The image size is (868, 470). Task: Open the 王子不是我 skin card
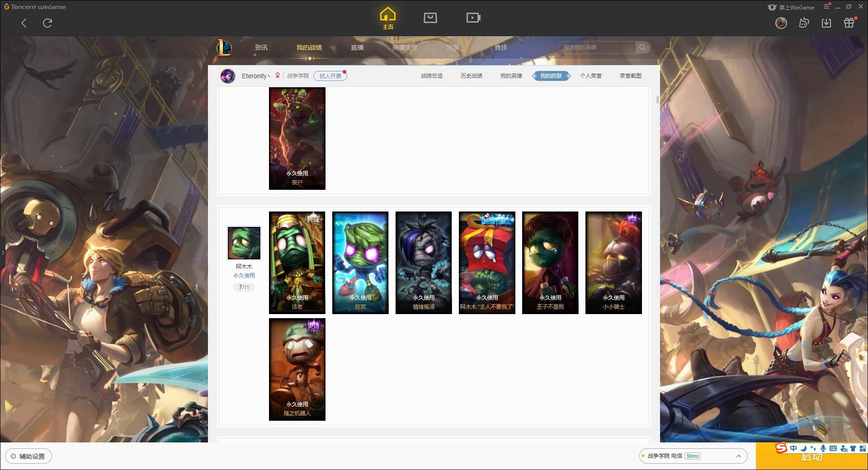tap(550, 263)
